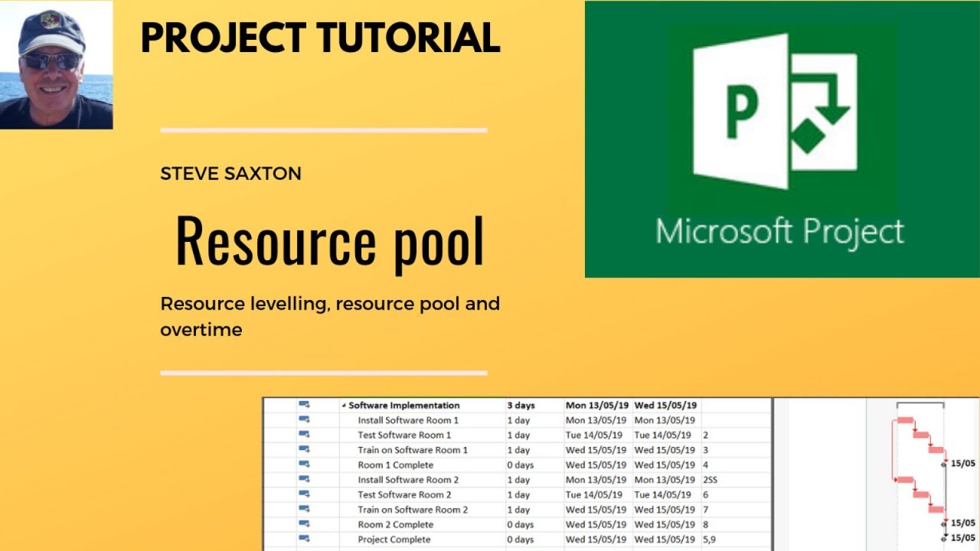This screenshot has height=551, width=980.
Task: Click finish date 'Mon 13/05/19' of Install Software Room 2
Action: pyautogui.click(x=665, y=480)
